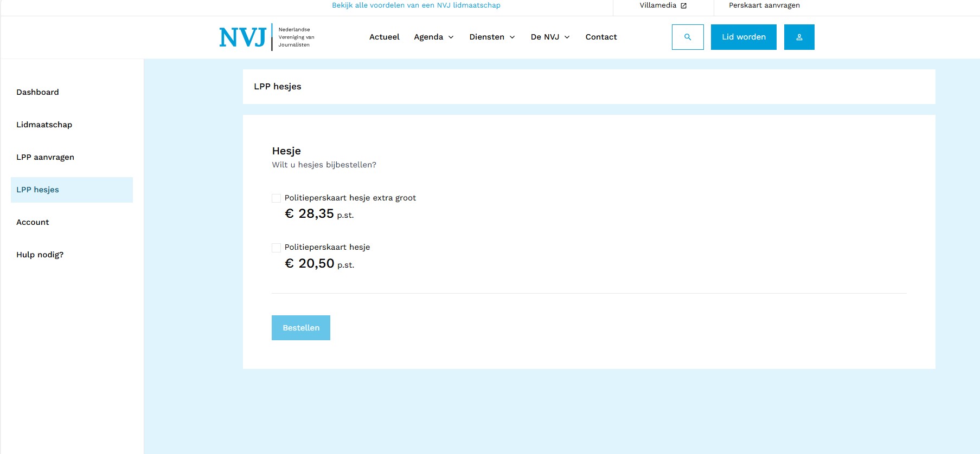
Task: Click the text Wilt u hesjes bijbestellen?
Action: pos(324,165)
